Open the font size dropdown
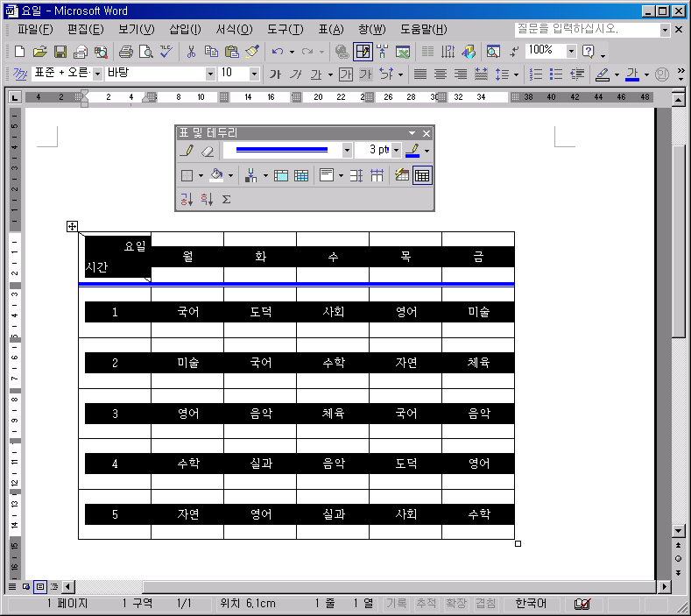The image size is (691, 616). click(254, 74)
